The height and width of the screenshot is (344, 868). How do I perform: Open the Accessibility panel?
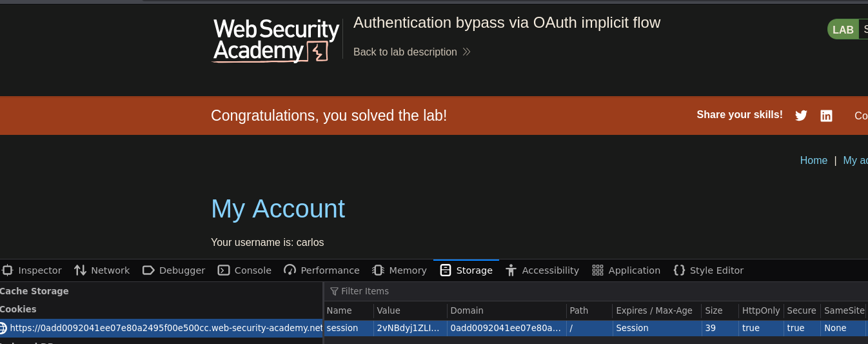(542, 270)
